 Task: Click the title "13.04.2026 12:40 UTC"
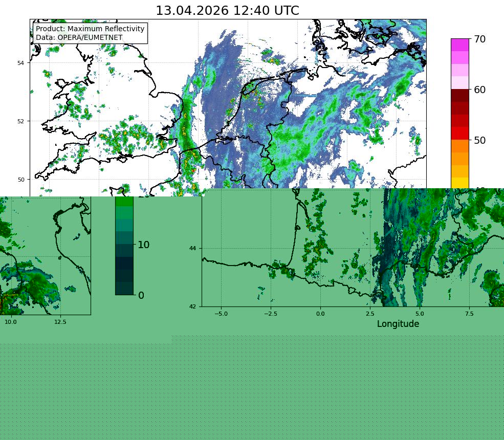[x=227, y=11]
